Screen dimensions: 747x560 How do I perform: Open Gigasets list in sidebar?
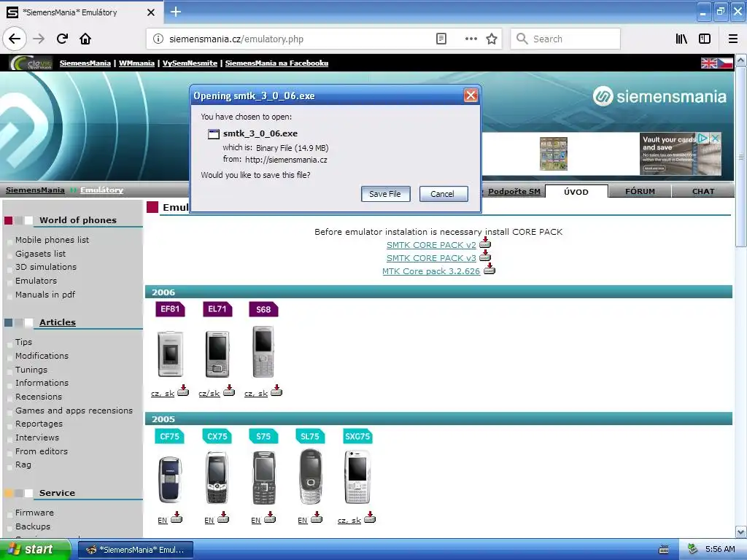[41, 253]
